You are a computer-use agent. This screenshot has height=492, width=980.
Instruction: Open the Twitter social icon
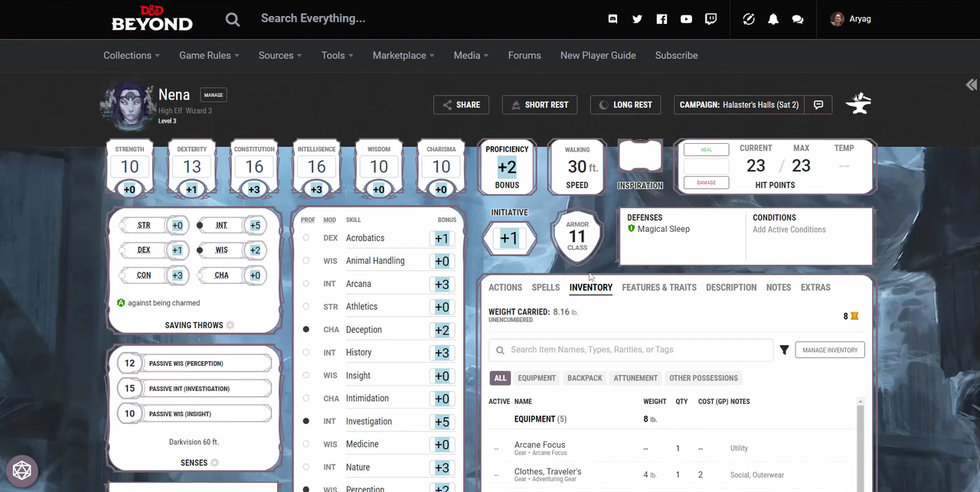(x=637, y=19)
